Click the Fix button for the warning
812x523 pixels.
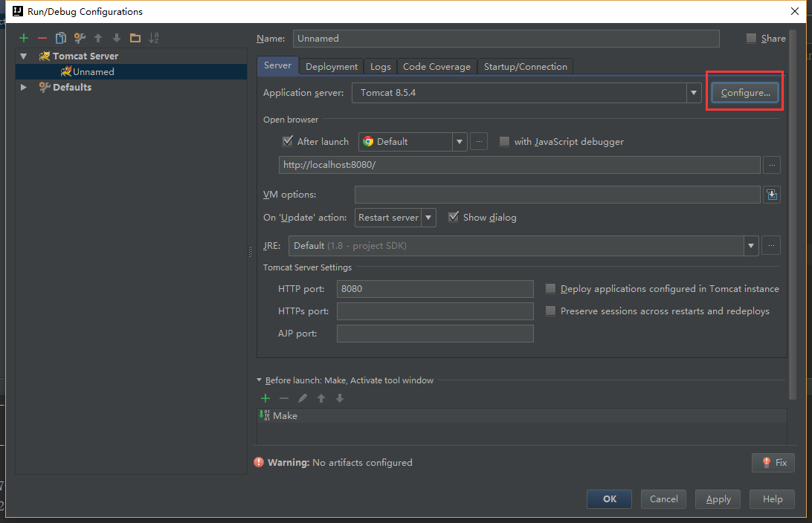(x=773, y=462)
